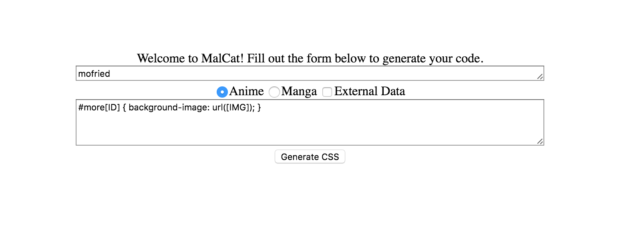Viewport: 644px width, 232px height.
Task: Click the closing brace ending the template text
Action: [x=259, y=108]
